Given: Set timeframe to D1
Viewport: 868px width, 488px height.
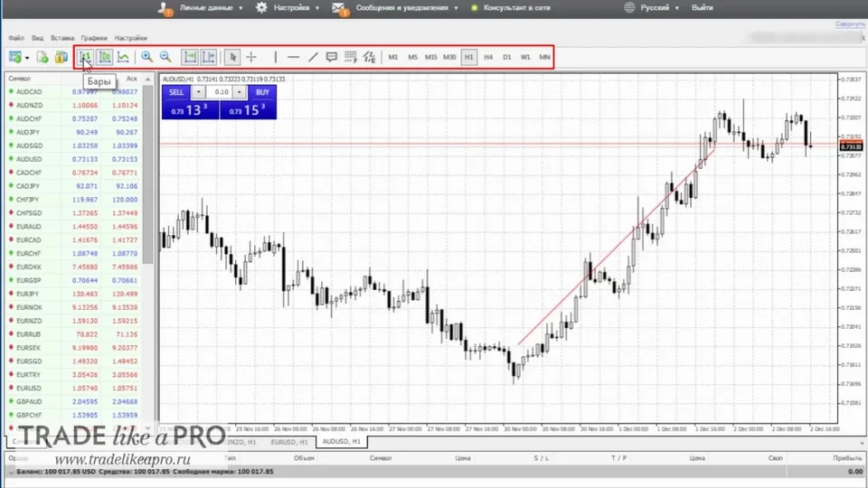Looking at the screenshot, I should coord(507,57).
